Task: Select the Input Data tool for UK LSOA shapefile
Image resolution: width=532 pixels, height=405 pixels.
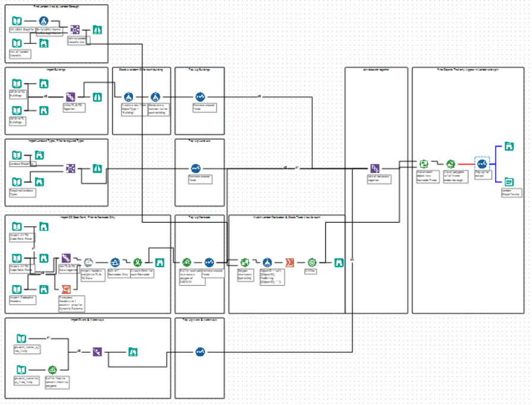Action: click(x=17, y=21)
